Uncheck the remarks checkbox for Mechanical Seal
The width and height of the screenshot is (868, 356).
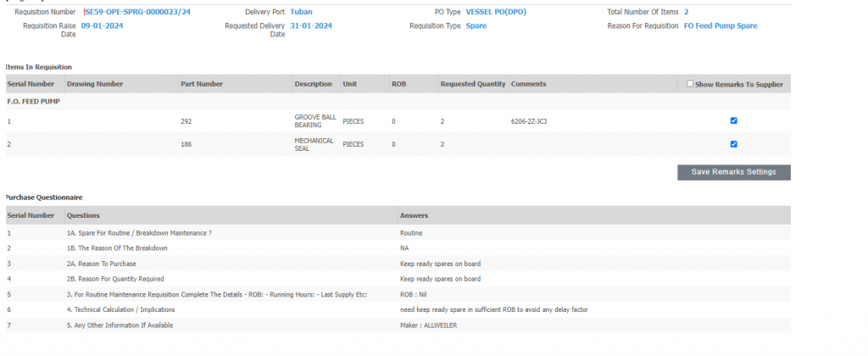(733, 144)
